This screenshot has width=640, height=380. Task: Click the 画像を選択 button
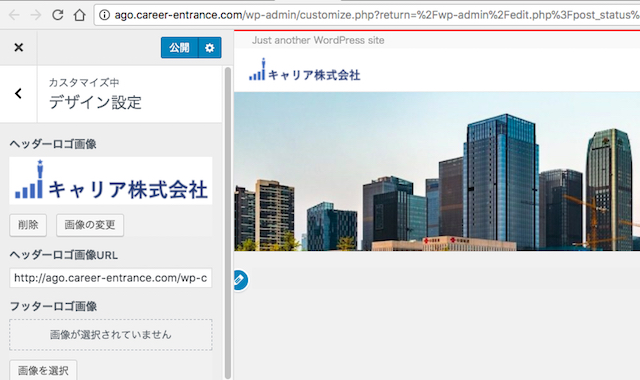[x=43, y=370]
